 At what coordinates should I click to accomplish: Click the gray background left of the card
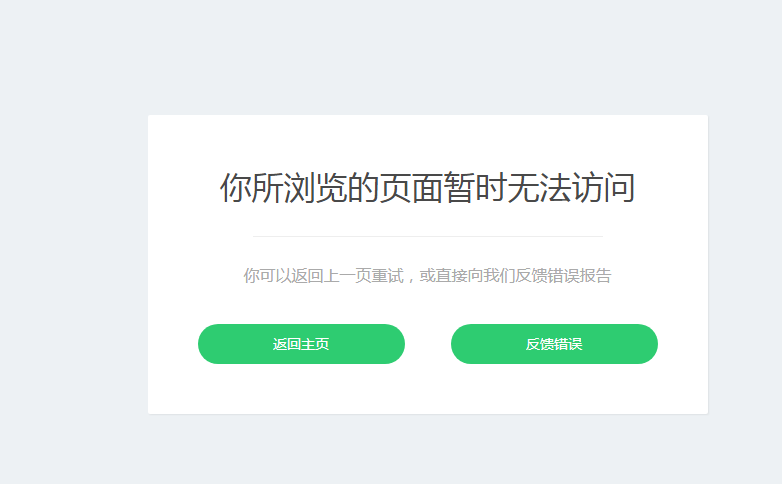(x=74, y=264)
